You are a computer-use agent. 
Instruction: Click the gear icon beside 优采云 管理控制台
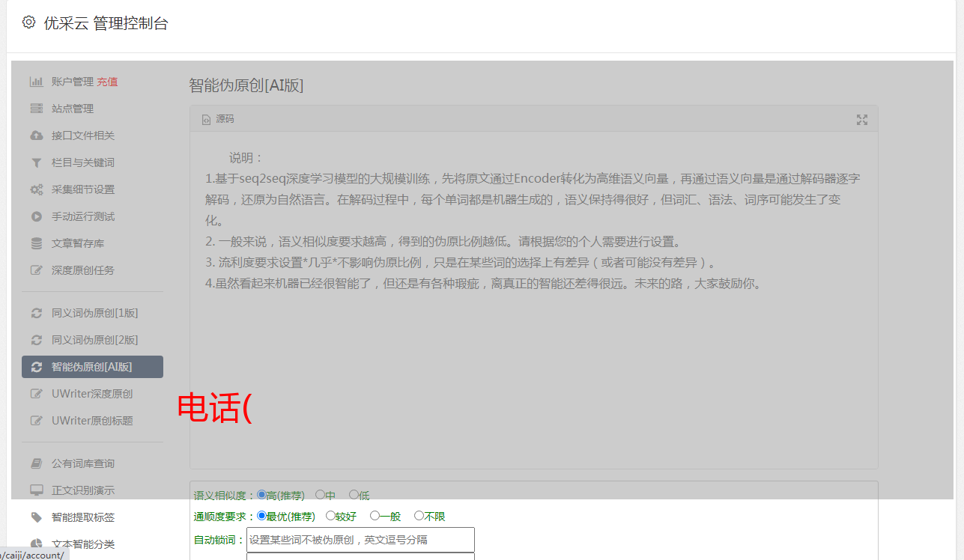(28, 22)
